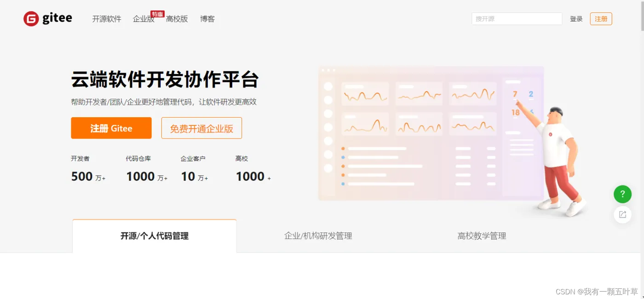Open the 企业版 menu item
644x299 pixels.
[x=144, y=19]
